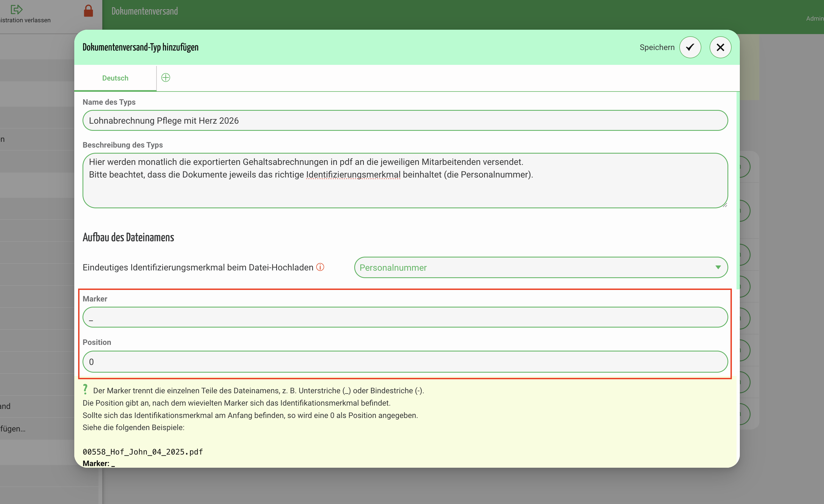Open the Personalnummer dropdown
This screenshot has width=824, height=504.
[541, 267]
